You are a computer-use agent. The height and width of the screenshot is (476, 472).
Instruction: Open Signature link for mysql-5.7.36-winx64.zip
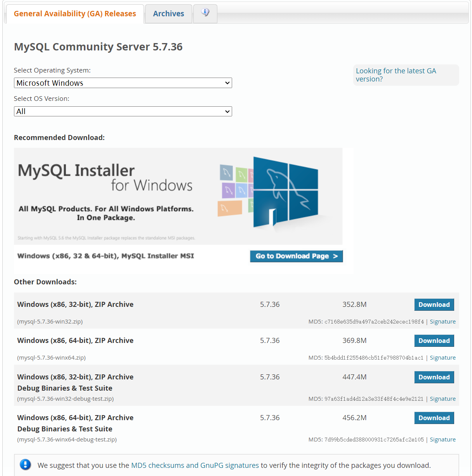point(442,358)
